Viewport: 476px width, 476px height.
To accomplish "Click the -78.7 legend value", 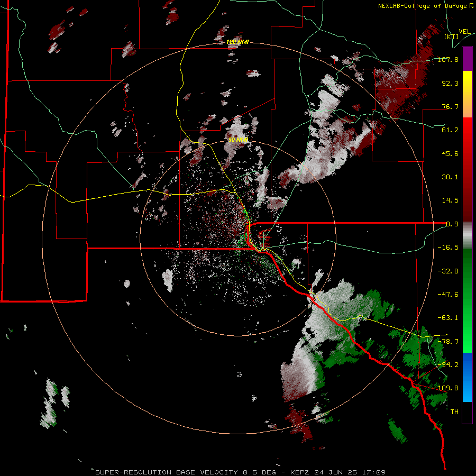I will [x=448, y=342].
